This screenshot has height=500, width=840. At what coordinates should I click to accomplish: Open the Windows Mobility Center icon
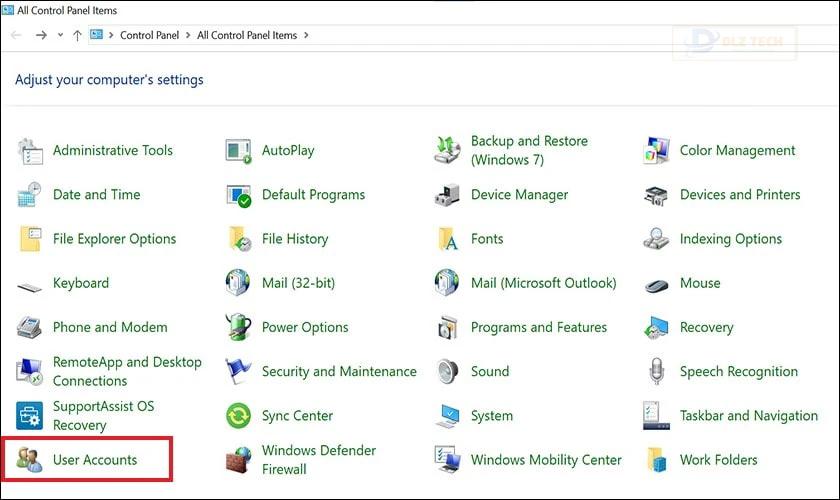[x=447, y=460]
